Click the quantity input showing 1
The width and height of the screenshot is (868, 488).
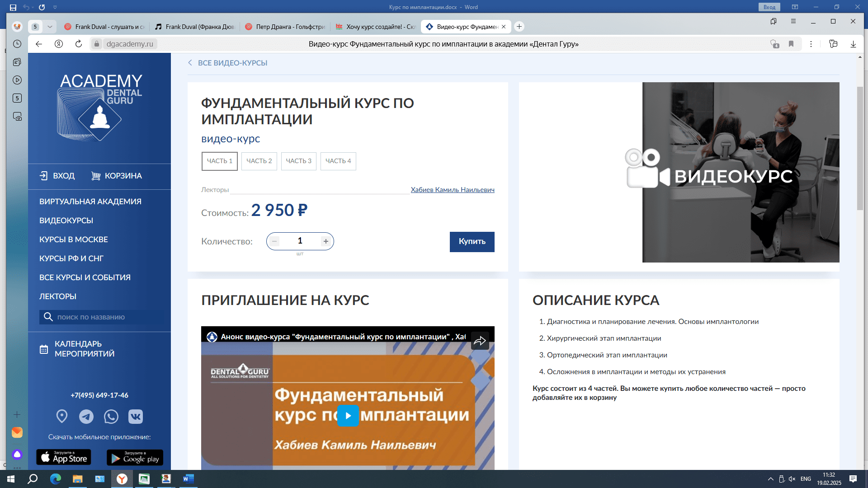click(x=300, y=241)
